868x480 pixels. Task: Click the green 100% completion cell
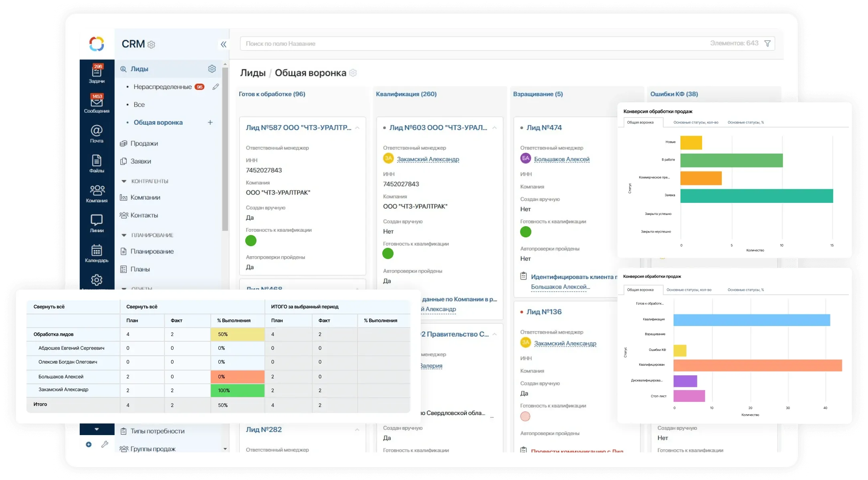237,391
